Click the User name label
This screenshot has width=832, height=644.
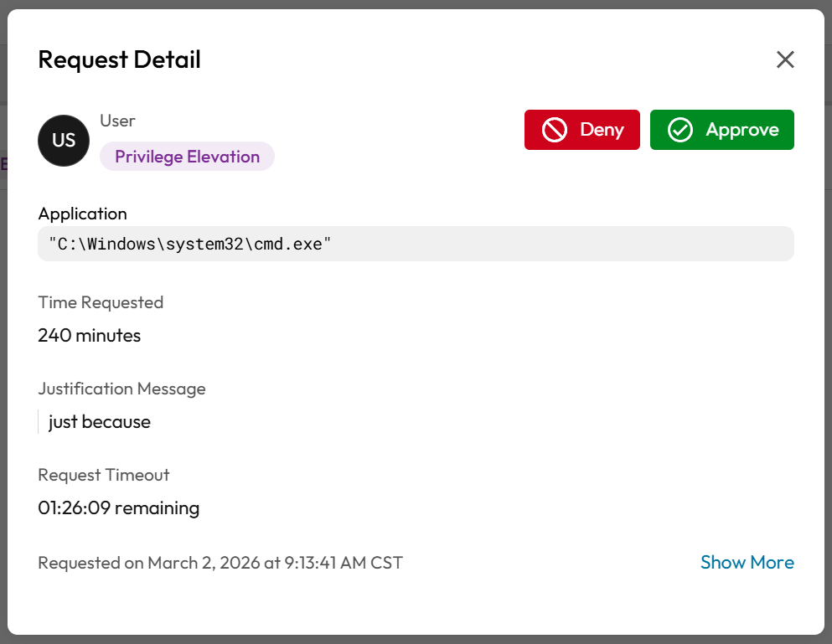coord(117,121)
